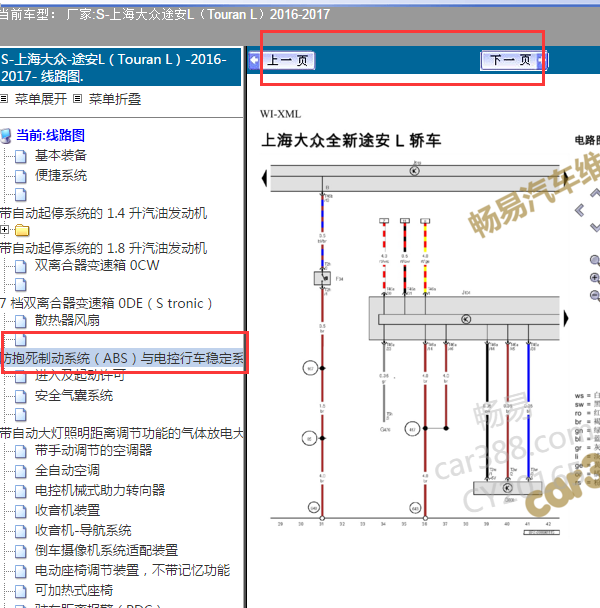Click heading 上海大众全新途安 L 轿车
This screenshot has width=600, height=608.
[351, 140]
